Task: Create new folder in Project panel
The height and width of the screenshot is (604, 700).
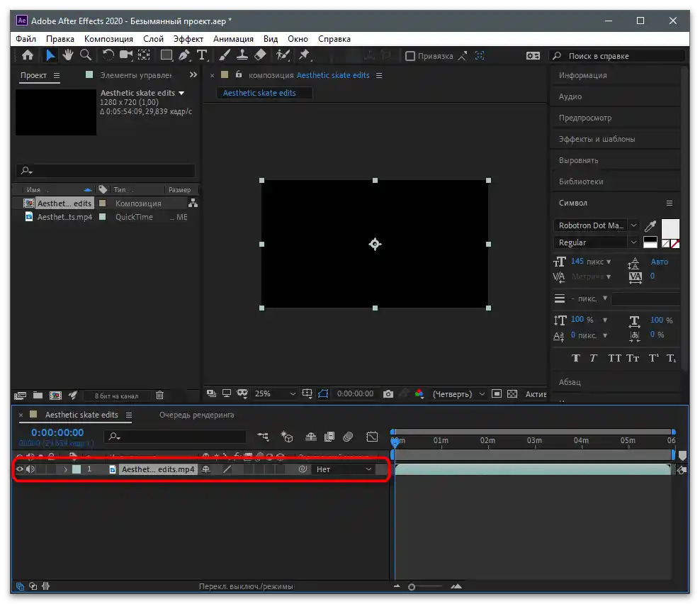Action: pyautogui.click(x=38, y=396)
